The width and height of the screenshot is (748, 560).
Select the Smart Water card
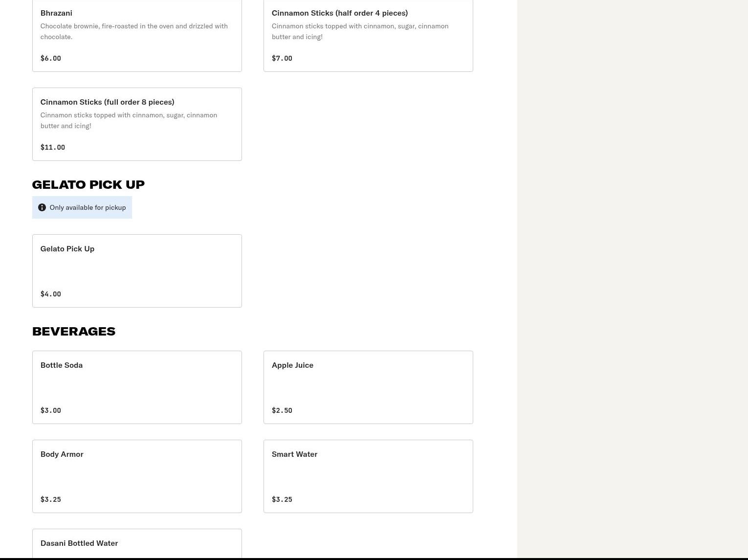(x=368, y=476)
